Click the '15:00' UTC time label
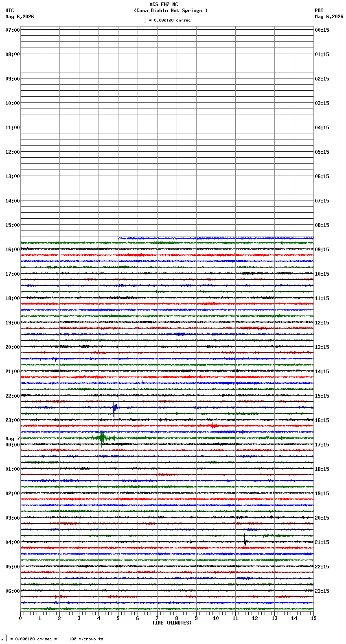This screenshot has height=644, width=346. [x=12, y=225]
